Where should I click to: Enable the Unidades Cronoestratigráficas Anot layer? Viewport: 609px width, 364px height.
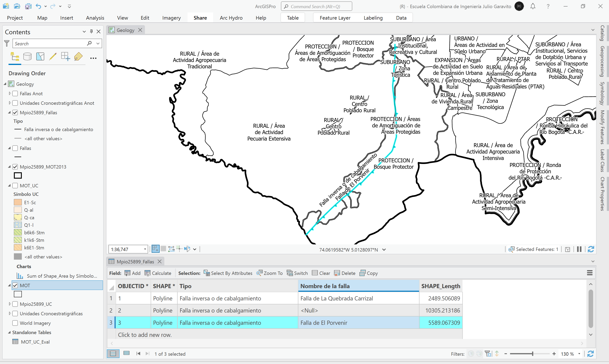click(15, 103)
